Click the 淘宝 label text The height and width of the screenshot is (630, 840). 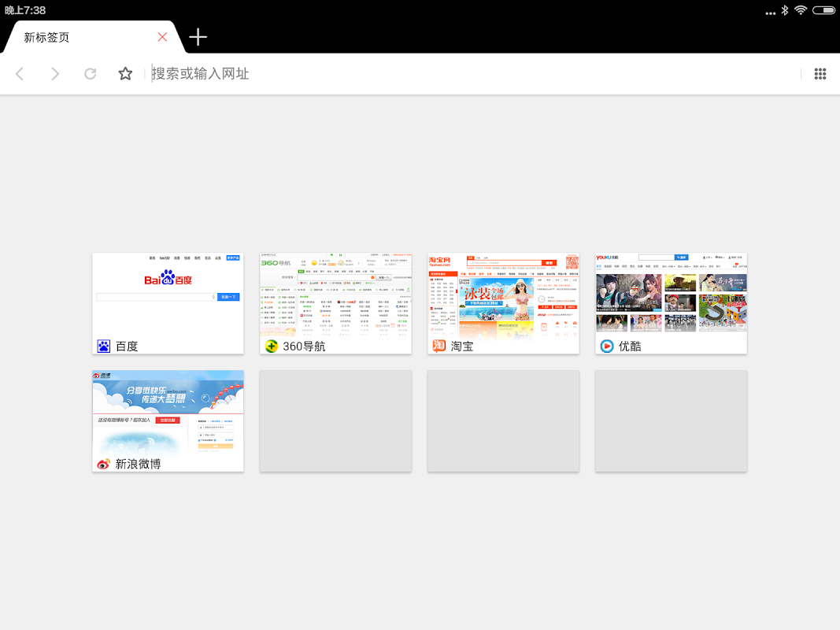click(462, 346)
